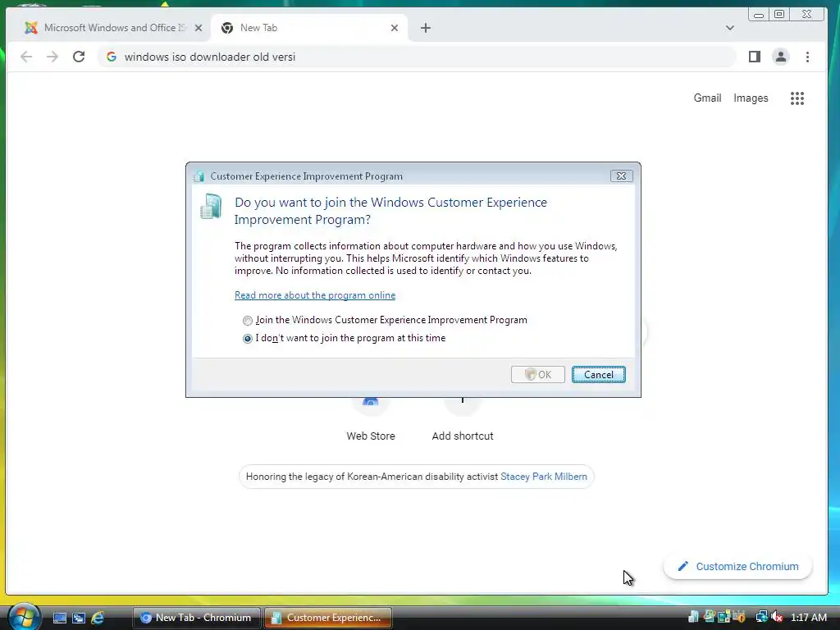
Task: Open the Windows Start orb
Action: coord(24,617)
